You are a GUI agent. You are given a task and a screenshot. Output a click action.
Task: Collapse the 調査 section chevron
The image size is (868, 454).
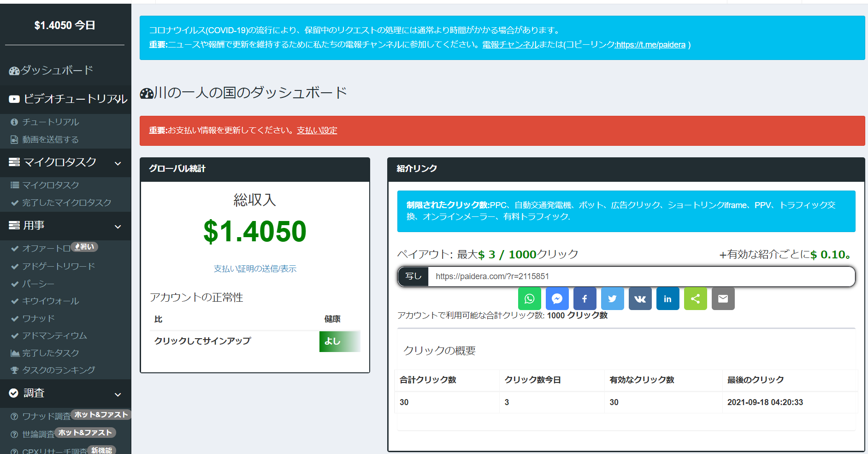pyautogui.click(x=118, y=394)
